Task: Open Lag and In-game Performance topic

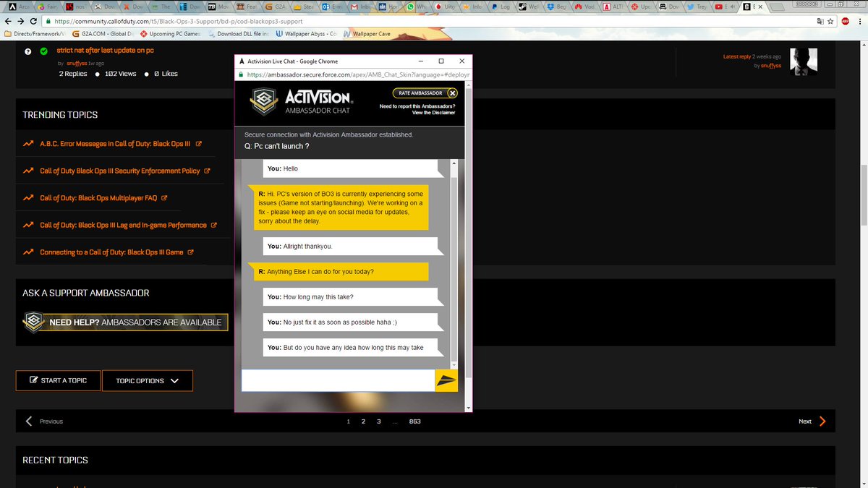Action: (123, 226)
